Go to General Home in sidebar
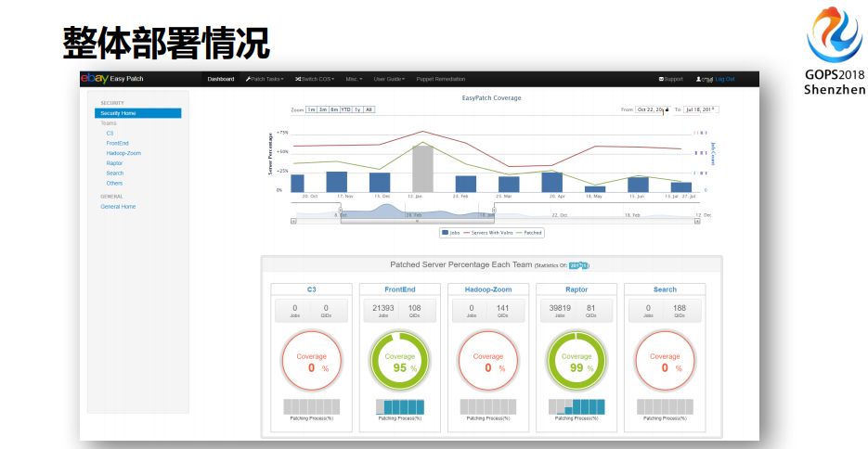This screenshot has width=868, height=449. coord(118,206)
